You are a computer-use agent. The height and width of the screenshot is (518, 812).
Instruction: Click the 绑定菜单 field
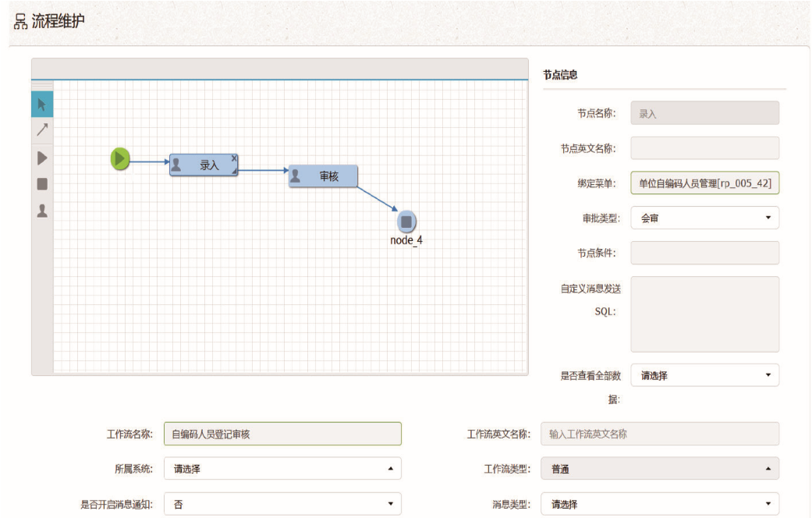pos(704,183)
